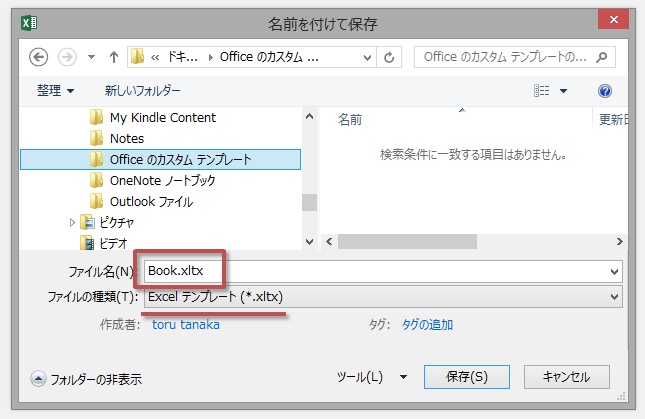Image resolution: width=645 pixels, height=419 pixels.
Task: Click folder tree scroll down arrow
Action: pyautogui.click(x=309, y=242)
